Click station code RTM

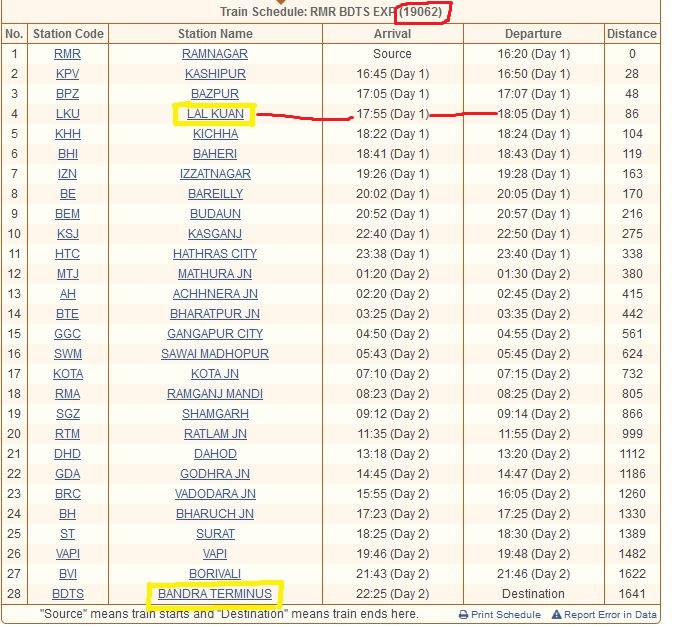67,433
